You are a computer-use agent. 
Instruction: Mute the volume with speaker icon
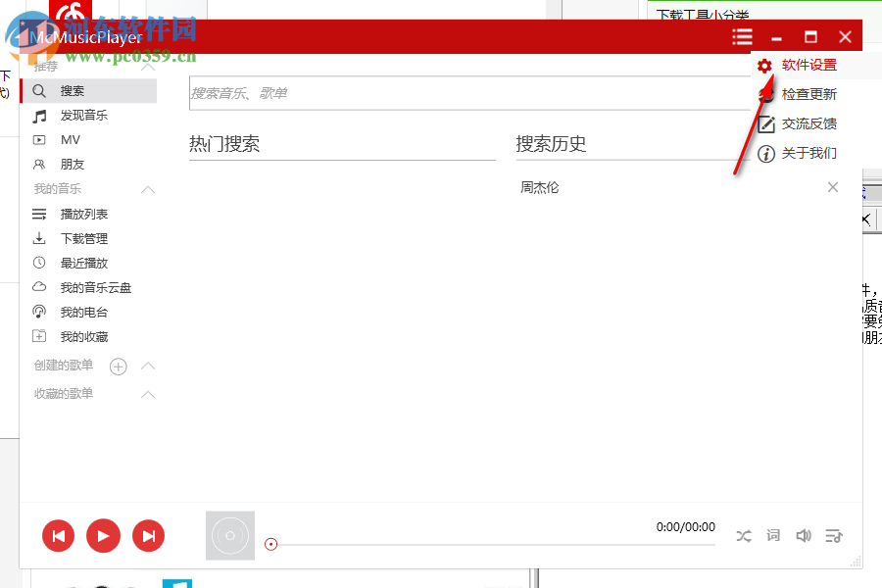click(804, 535)
